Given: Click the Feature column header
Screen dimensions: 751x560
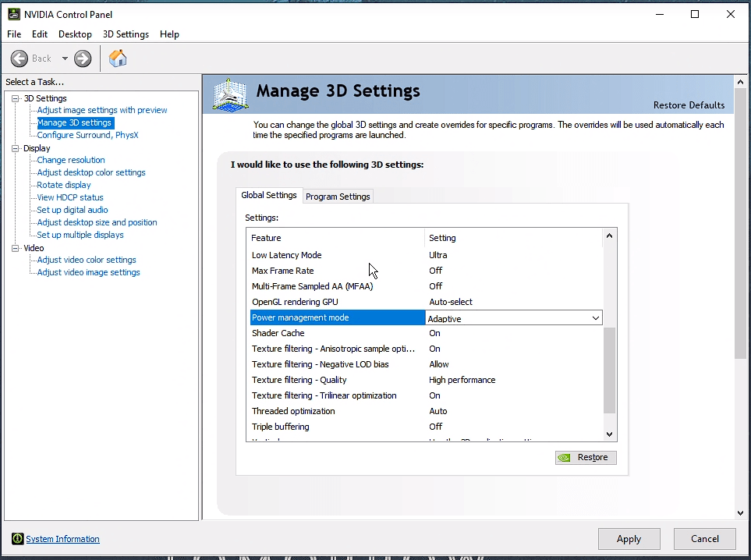Looking at the screenshot, I should tap(336, 238).
